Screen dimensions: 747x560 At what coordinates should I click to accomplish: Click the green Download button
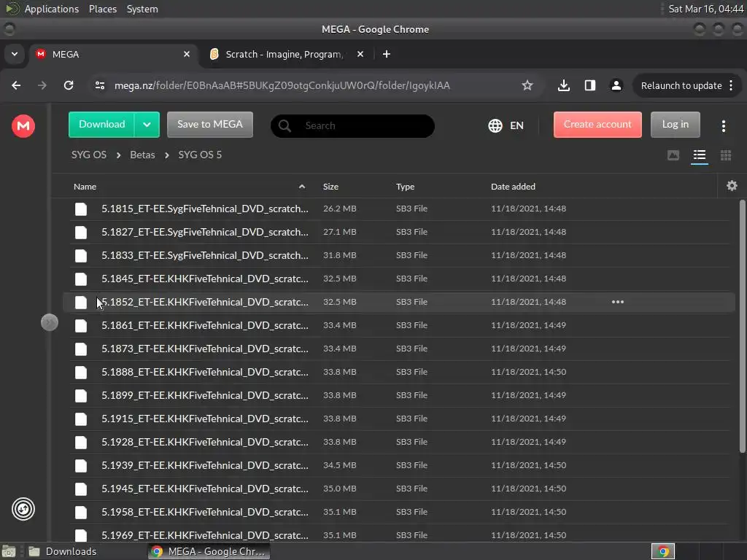tap(102, 125)
